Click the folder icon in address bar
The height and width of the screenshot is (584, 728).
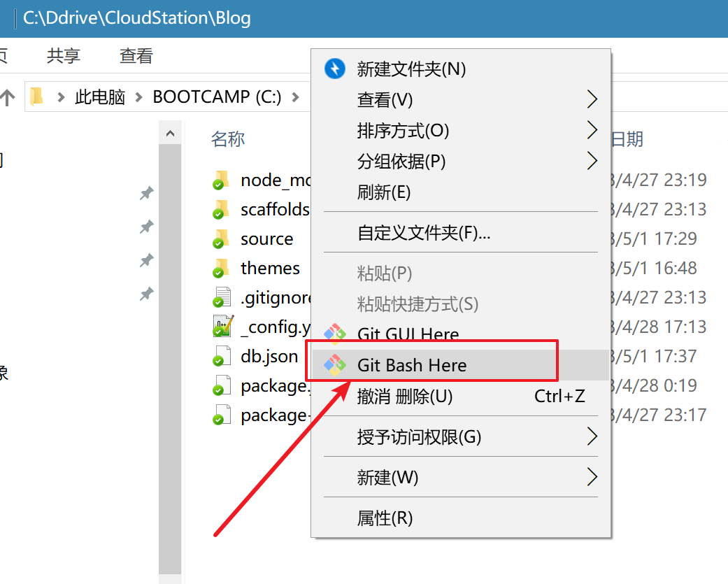click(x=36, y=97)
